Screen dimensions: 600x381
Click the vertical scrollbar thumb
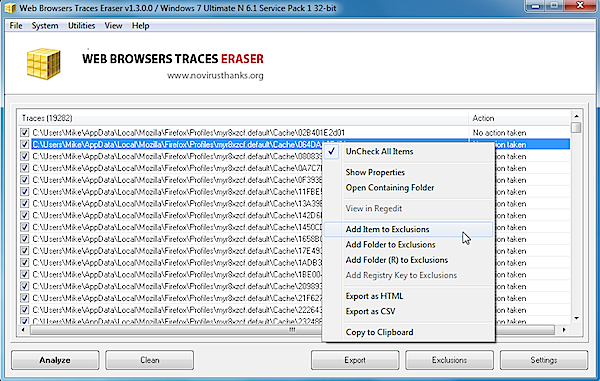point(576,127)
